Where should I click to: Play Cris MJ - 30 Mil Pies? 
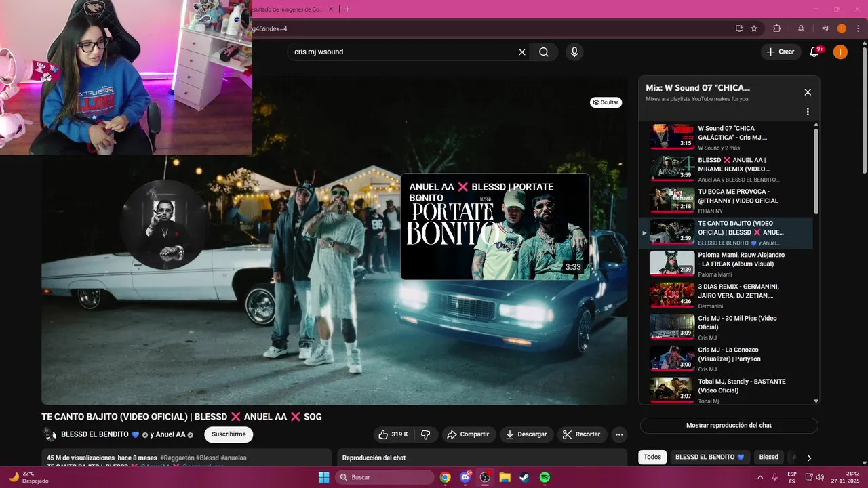pyautogui.click(x=726, y=327)
